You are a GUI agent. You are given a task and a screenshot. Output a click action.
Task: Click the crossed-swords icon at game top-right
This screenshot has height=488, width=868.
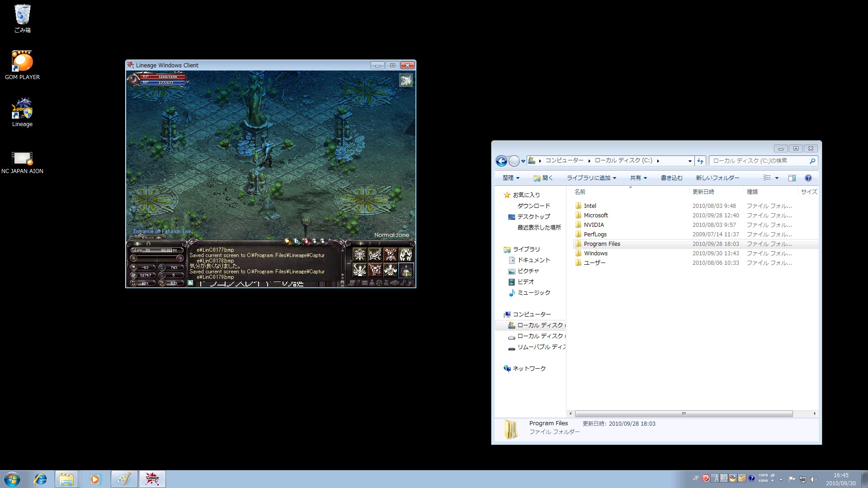pos(406,81)
